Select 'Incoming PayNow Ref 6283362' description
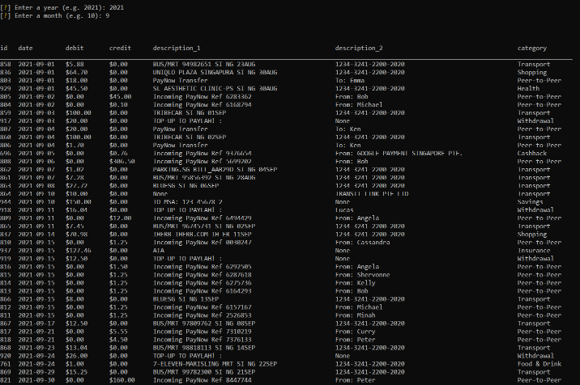 pyautogui.click(x=202, y=97)
